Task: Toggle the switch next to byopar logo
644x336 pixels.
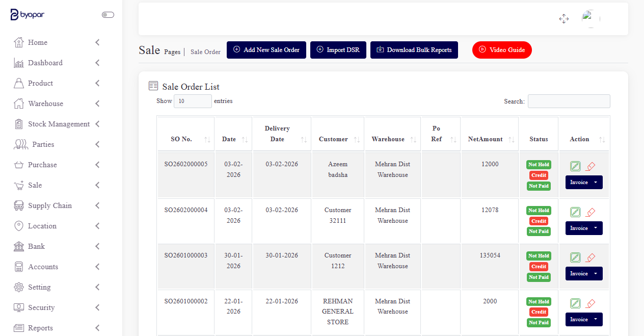Action: 108,15
